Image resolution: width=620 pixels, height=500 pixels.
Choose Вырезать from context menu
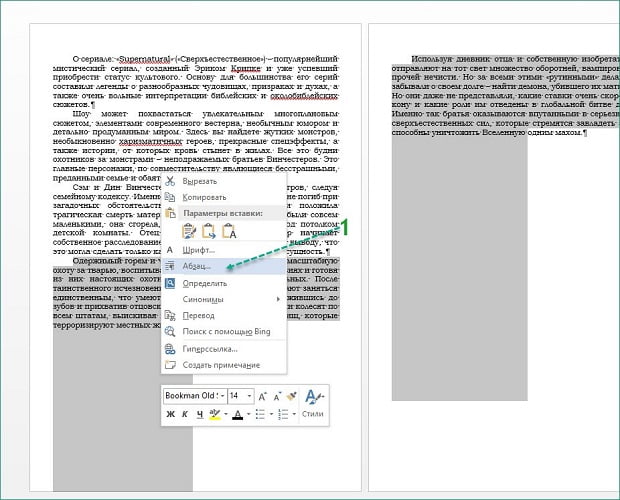pyautogui.click(x=224, y=181)
